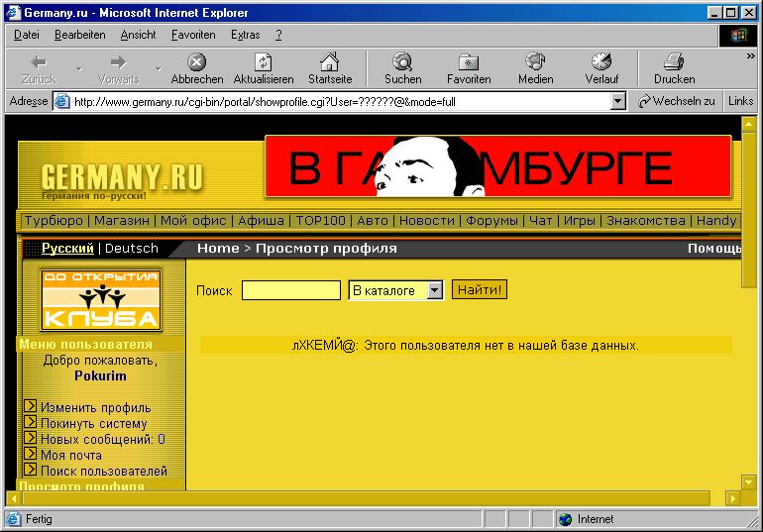
Task: Open the Знакомства site section
Action: pos(646,221)
